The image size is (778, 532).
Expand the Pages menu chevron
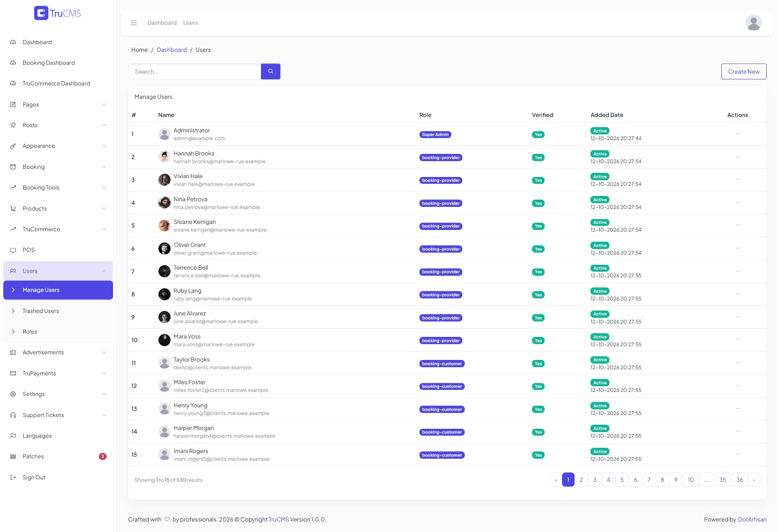[x=104, y=104]
